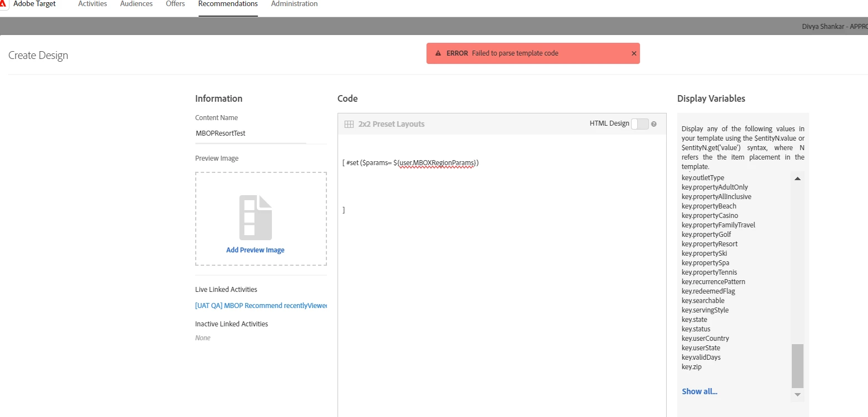Click inside the code editor set line

tap(410, 163)
